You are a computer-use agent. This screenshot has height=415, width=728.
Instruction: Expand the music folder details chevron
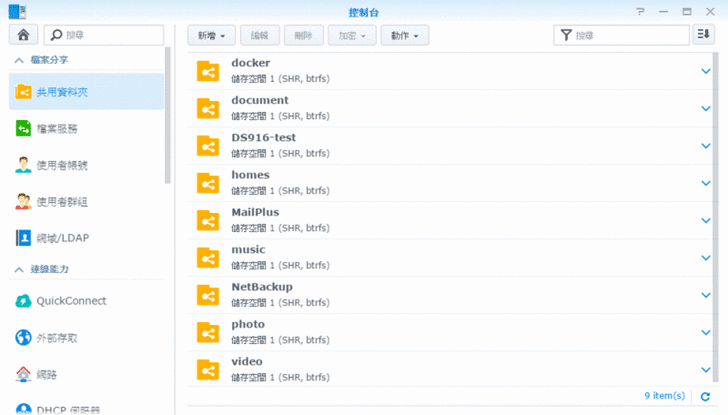tap(706, 258)
